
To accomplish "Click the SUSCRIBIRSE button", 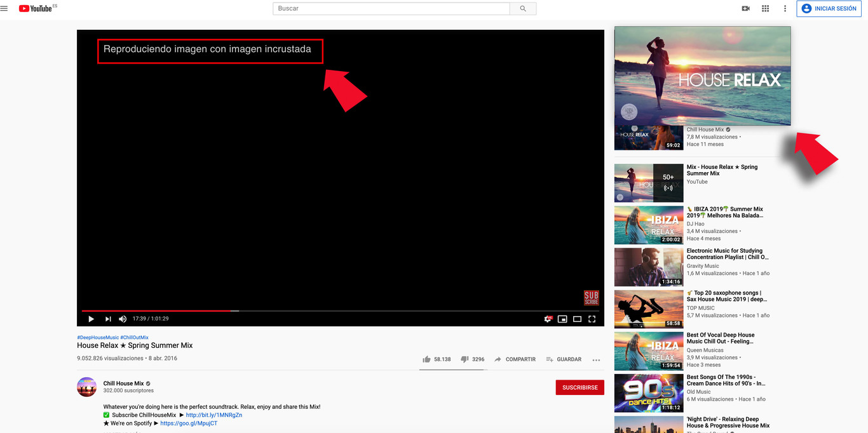I will [580, 387].
